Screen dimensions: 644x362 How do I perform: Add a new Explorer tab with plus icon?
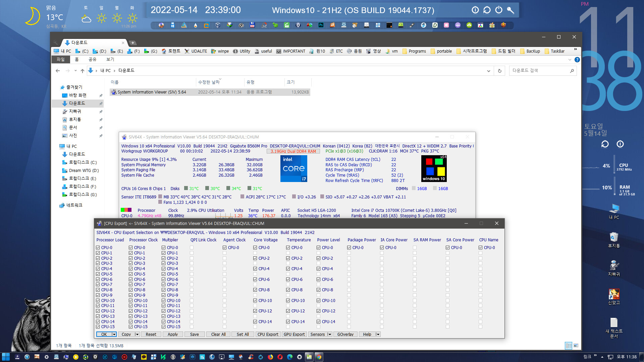tap(133, 43)
